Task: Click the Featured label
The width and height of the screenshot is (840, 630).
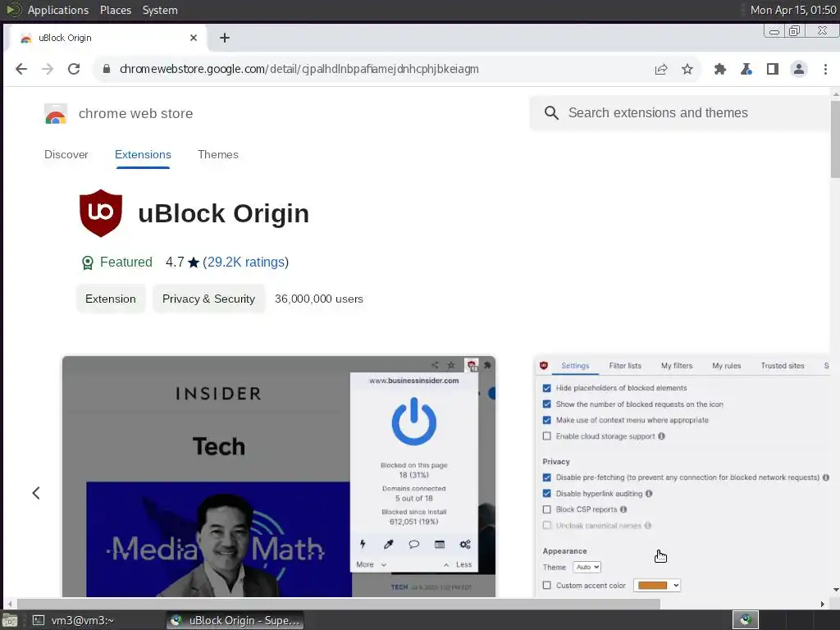Action: [126, 262]
